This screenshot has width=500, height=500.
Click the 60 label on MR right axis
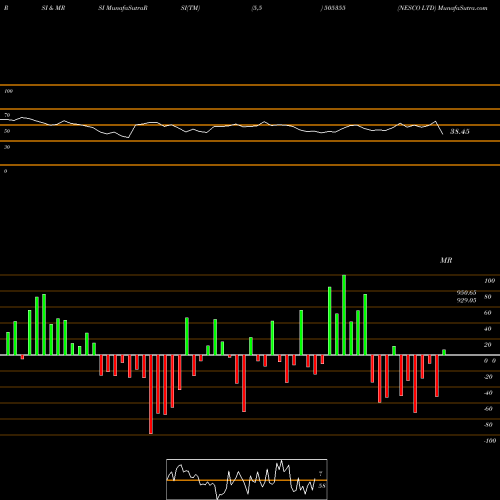(487, 313)
